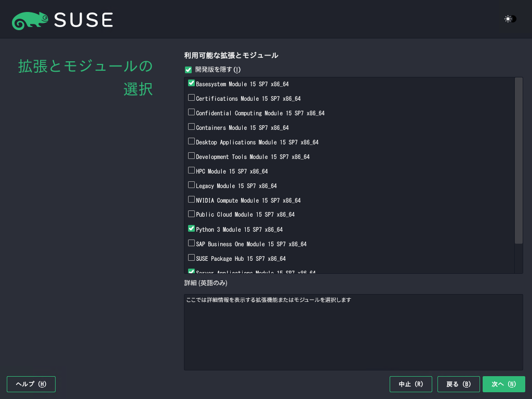Proceed with the 次へ (N) button
This screenshot has height=399, width=532.
pyautogui.click(x=503, y=384)
